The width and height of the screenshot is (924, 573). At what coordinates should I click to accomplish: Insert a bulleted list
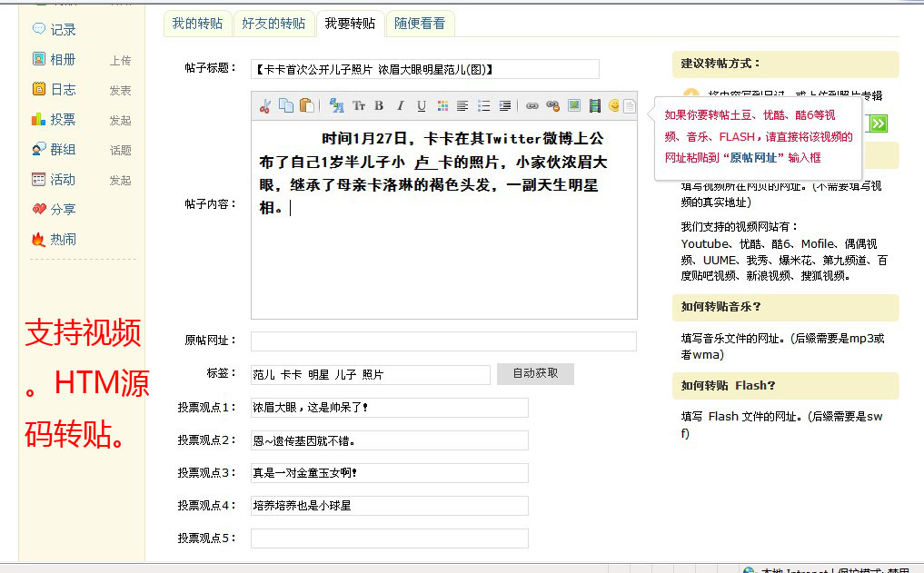(483, 106)
